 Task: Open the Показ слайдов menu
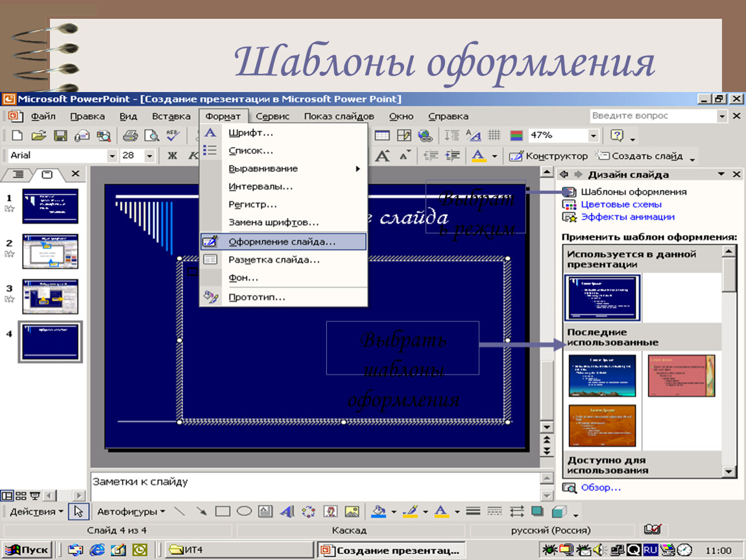coord(339,116)
